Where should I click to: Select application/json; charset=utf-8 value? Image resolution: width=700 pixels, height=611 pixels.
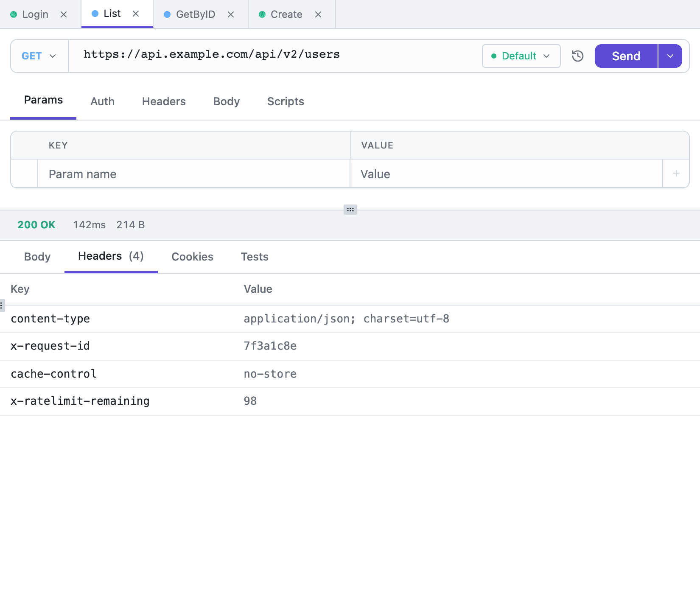click(346, 319)
